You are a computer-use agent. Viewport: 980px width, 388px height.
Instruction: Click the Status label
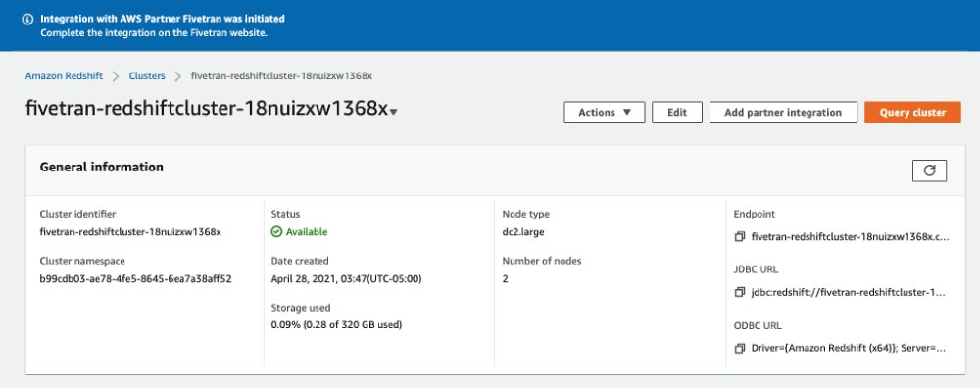(x=285, y=214)
